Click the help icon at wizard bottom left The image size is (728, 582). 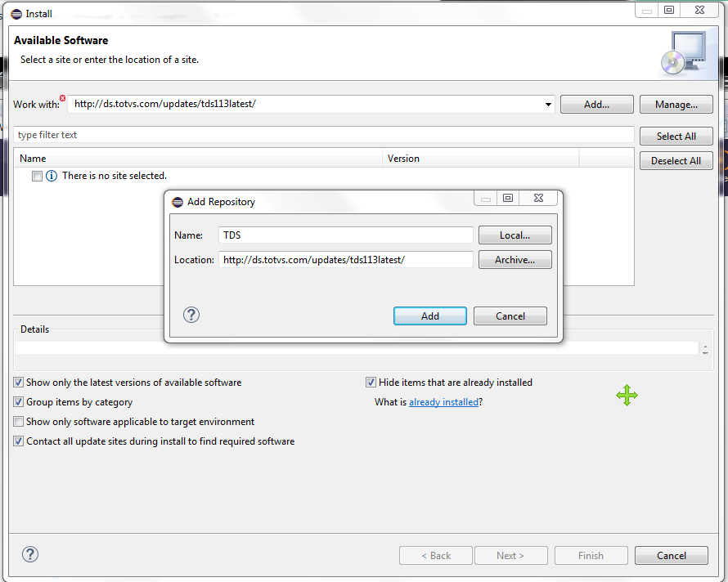[30, 554]
